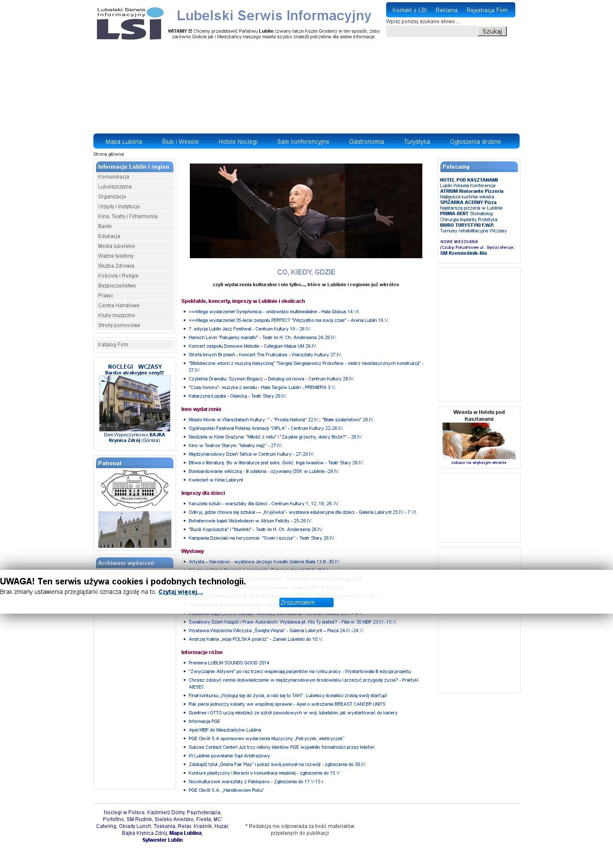Open the Lublin Jazz Festiwal event link
The height and width of the screenshot is (868, 613).
coord(249,329)
